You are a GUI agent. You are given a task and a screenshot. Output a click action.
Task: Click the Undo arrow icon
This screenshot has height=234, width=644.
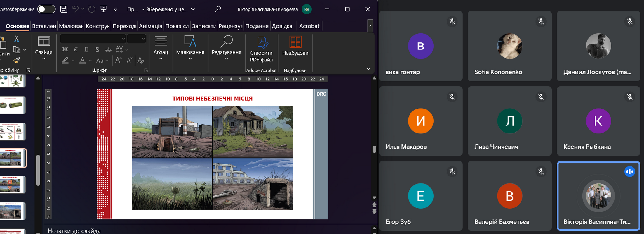tap(75, 9)
